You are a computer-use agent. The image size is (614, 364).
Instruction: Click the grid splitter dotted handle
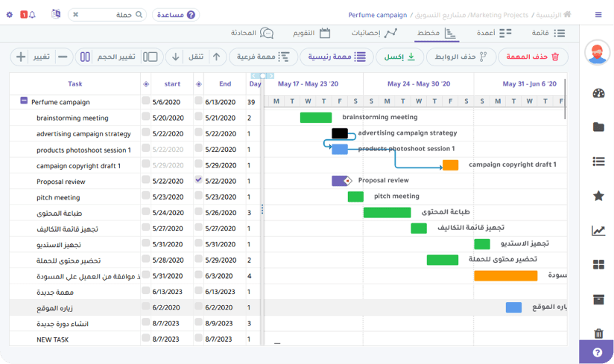click(x=262, y=210)
